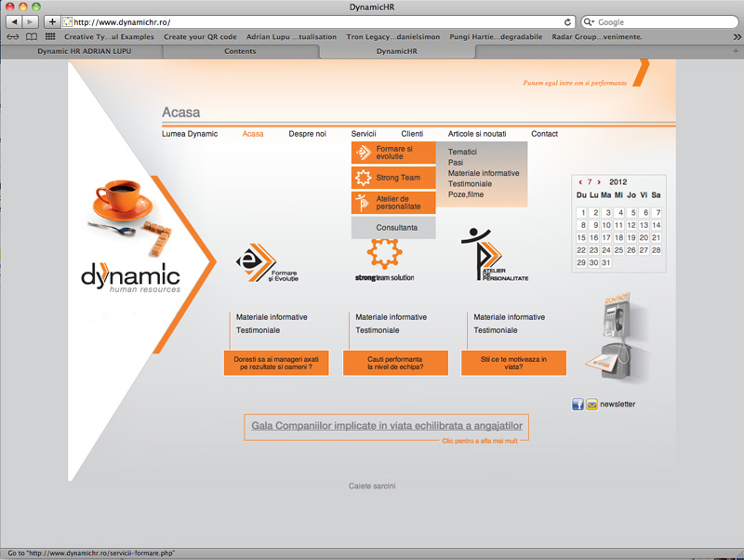744x560 pixels.
Task: Open the Facebook icon near newsletter
Action: (578, 405)
